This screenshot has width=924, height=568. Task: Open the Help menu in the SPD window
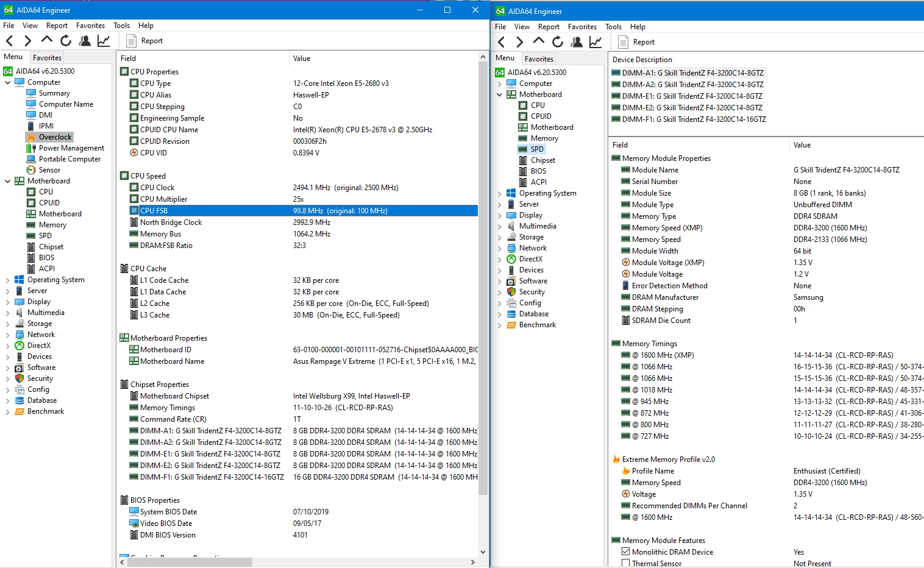click(x=638, y=27)
